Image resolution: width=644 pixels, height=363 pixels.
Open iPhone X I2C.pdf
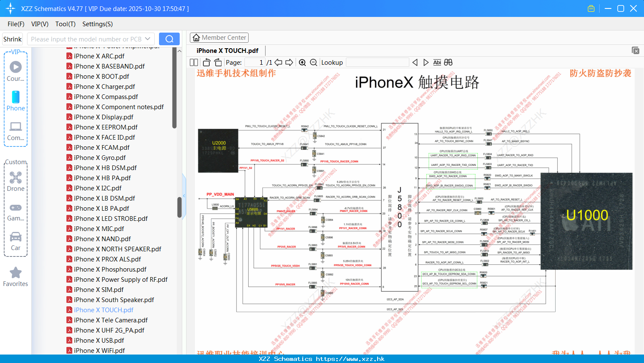[x=98, y=188]
